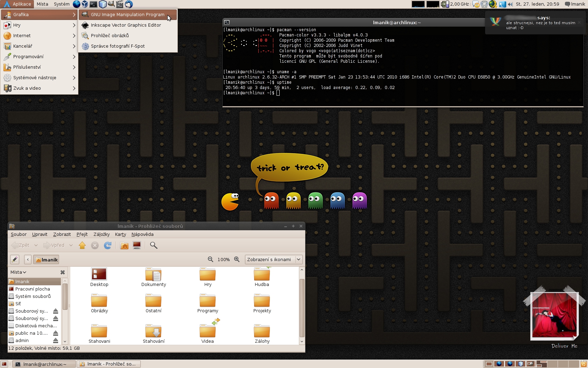Select 'Systém souborů' in sidebar
This screenshot has height=368, width=588.
point(34,297)
